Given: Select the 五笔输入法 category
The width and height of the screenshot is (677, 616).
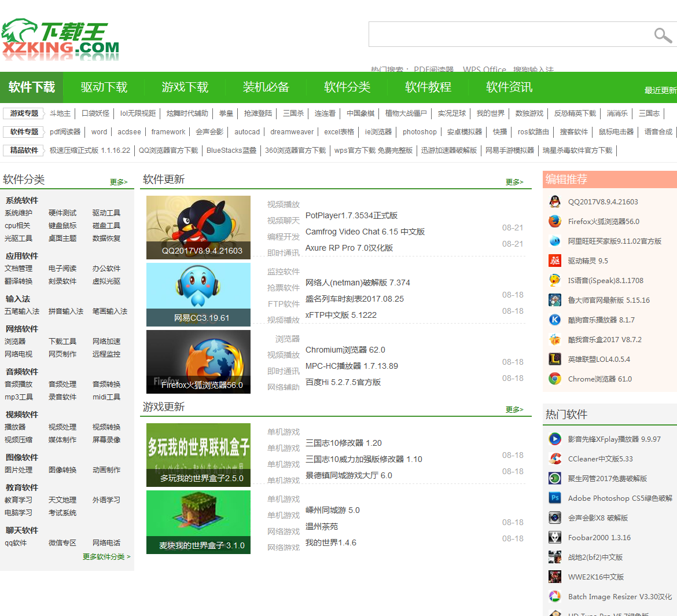Looking at the screenshot, I should [x=22, y=311].
